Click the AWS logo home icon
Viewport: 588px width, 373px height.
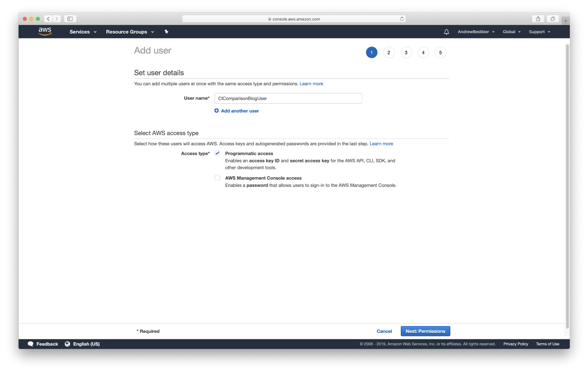pos(45,32)
